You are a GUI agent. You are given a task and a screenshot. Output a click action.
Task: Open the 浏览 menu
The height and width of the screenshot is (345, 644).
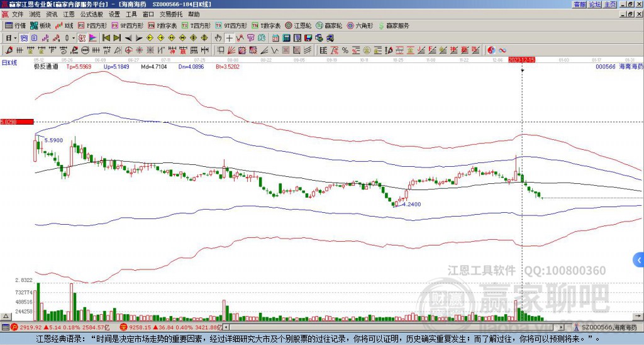35,14
